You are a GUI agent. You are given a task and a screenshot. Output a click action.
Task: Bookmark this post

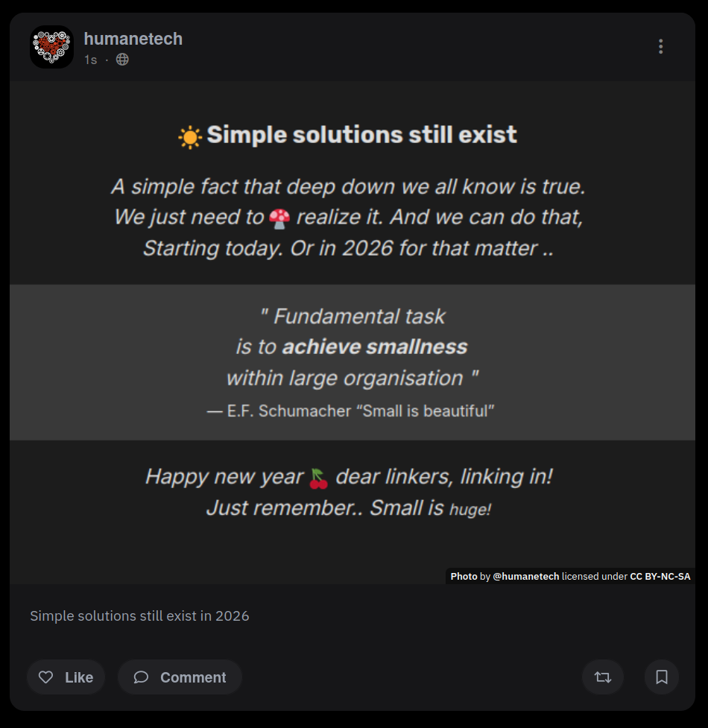(661, 677)
